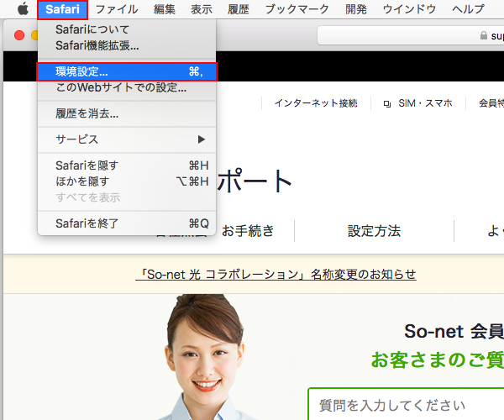504x420 pixels.
Task: Click the インターネット接続 link
Action: tap(316, 103)
